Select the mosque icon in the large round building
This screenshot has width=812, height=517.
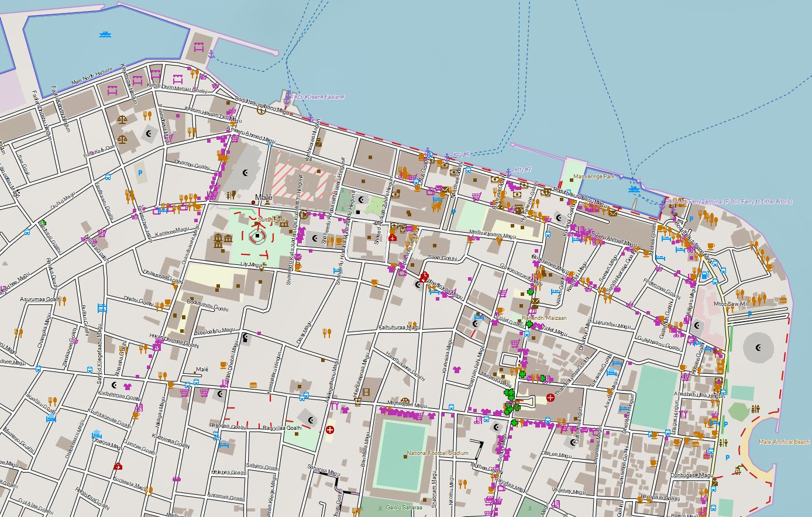pos(759,349)
